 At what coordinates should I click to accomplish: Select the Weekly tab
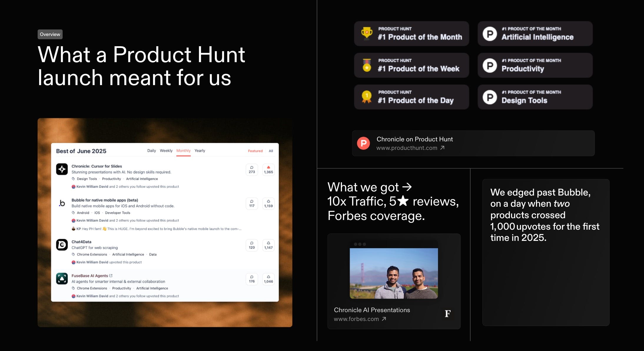(166, 151)
